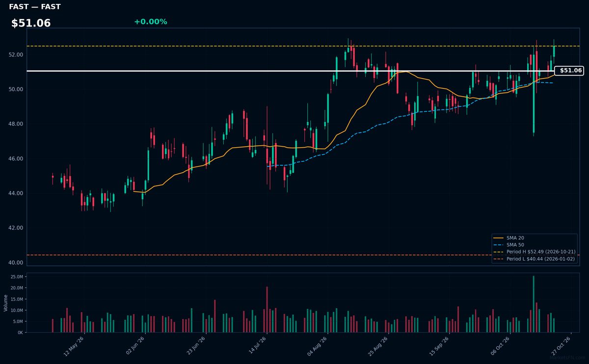The image size is (589, 364).
Task: Click the 06 Oct '26 date label
Action: [x=500, y=347]
